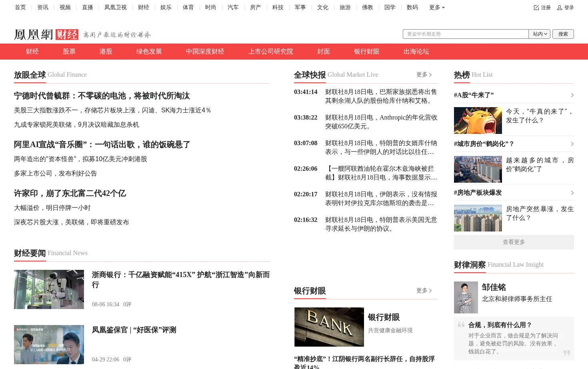Select the 港股 tab in red navbar
This screenshot has width=588, height=369.
[106, 52]
